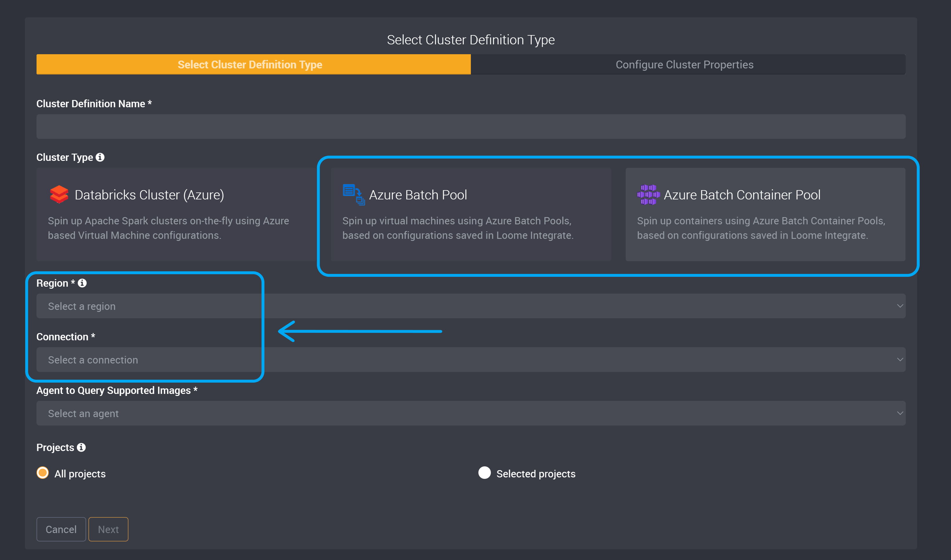Click the 'Connection *' label
Image resolution: width=951 pixels, height=560 pixels.
66,337
